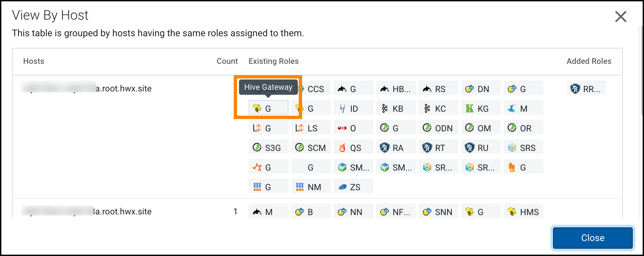Click the Ozone Manager OM role icon

coord(481,127)
